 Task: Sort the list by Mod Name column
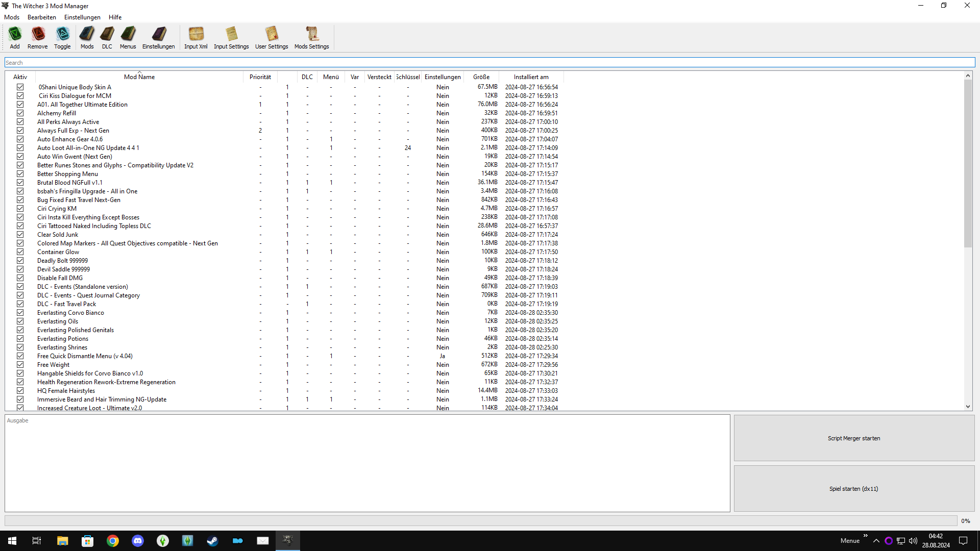pos(139,77)
